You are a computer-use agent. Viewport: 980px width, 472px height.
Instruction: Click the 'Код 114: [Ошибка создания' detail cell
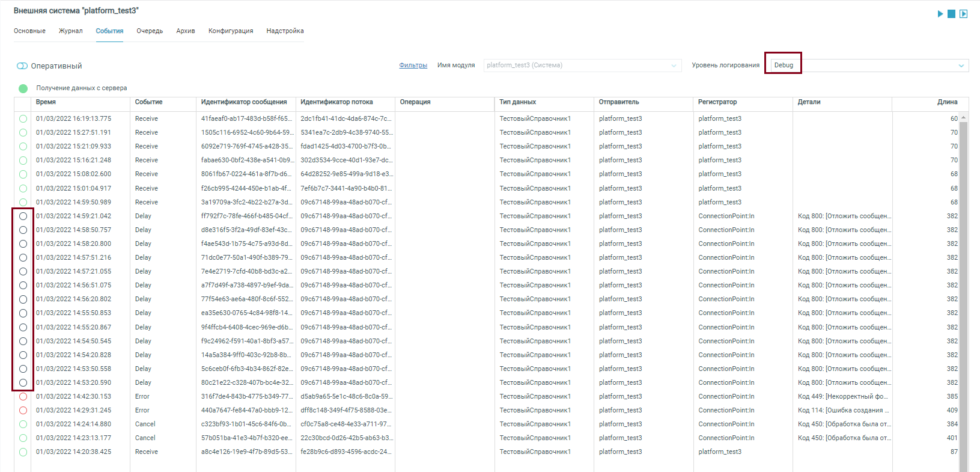(843, 411)
